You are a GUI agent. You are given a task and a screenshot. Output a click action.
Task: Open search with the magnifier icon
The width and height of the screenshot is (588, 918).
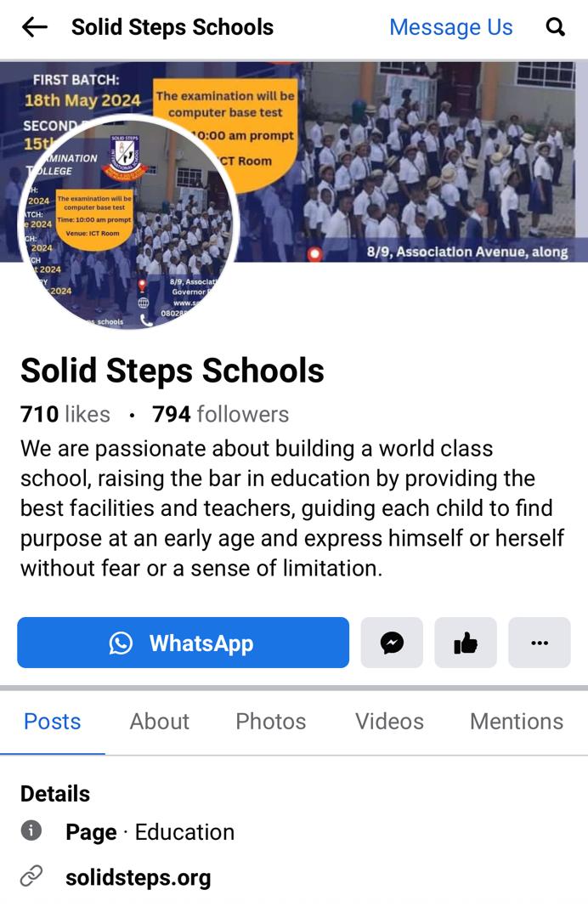click(x=555, y=27)
